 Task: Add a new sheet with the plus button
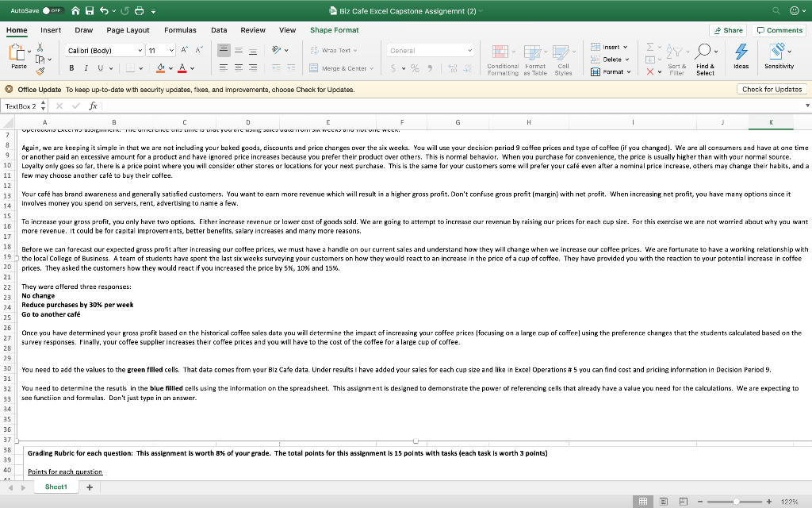(x=90, y=487)
